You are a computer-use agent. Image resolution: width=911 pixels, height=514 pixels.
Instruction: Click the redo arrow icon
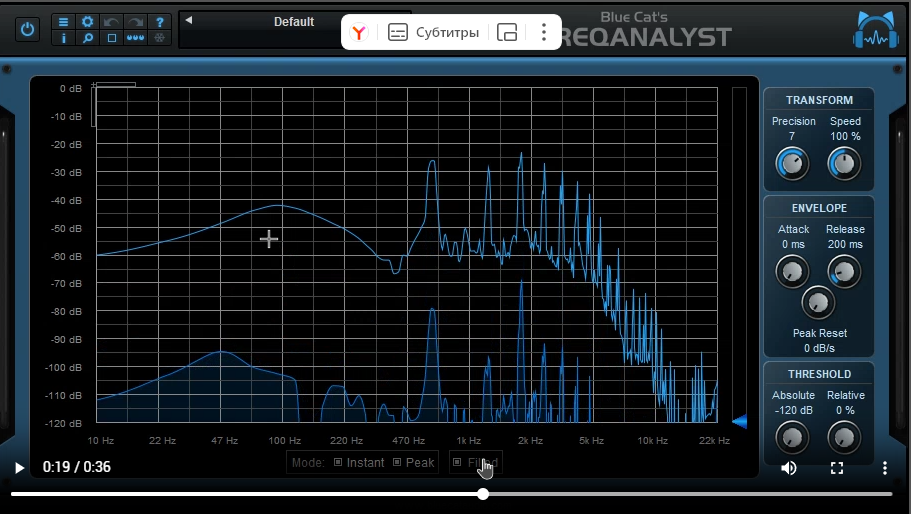pyautogui.click(x=135, y=22)
